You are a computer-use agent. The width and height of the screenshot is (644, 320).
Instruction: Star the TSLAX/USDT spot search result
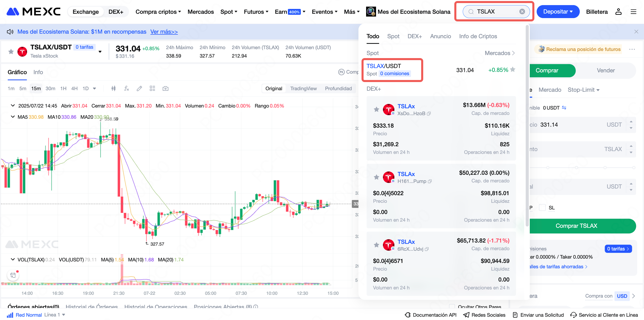point(513,70)
